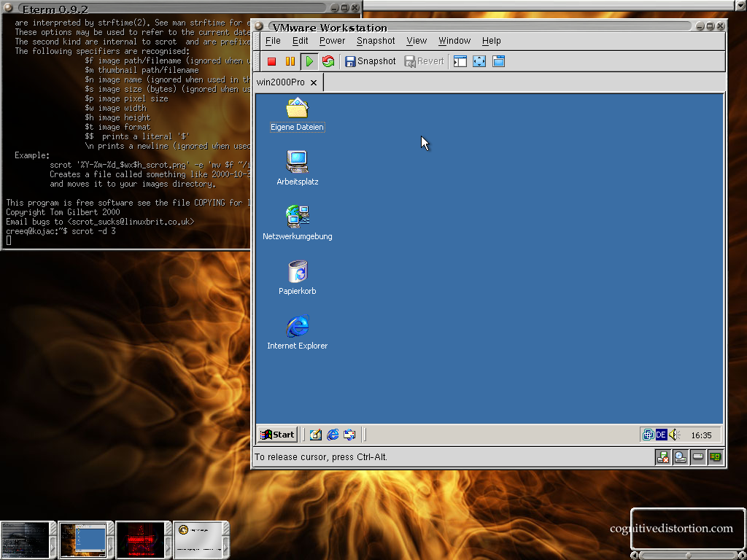Click the Outlook Express quick launch icon

pos(349,435)
